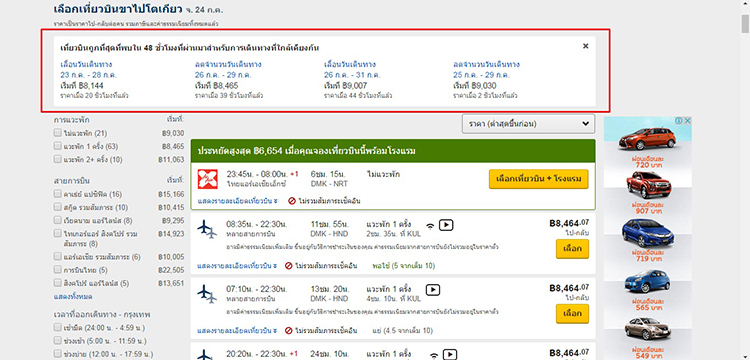Check the ไทเกอร์แอร์ สิงคโปร์ (8) filter

(57, 234)
